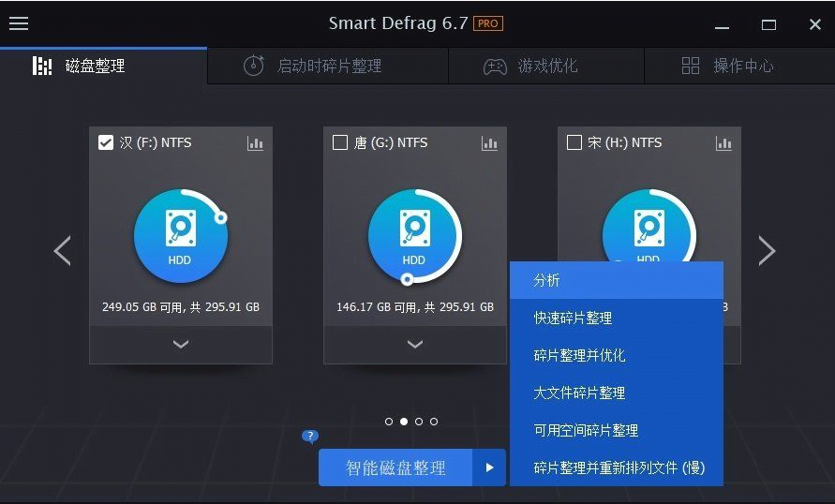The width and height of the screenshot is (835, 504).
Task: Go to previous drives with left arrow
Action: point(62,251)
